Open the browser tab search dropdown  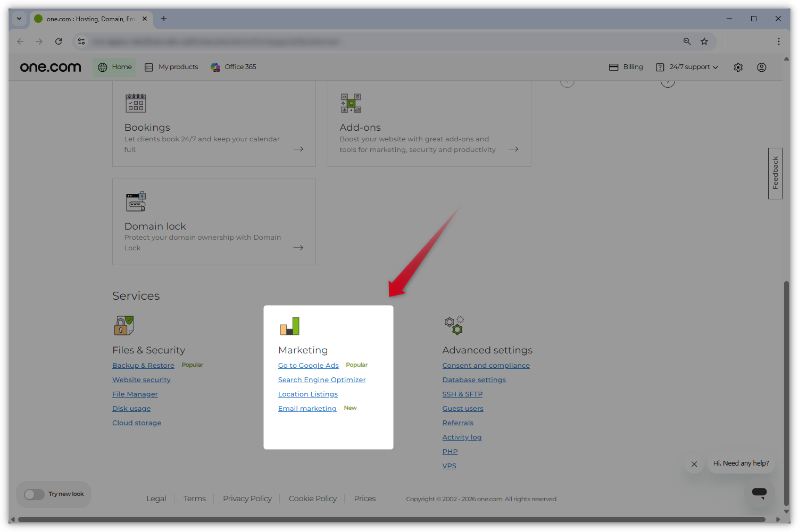click(x=19, y=19)
